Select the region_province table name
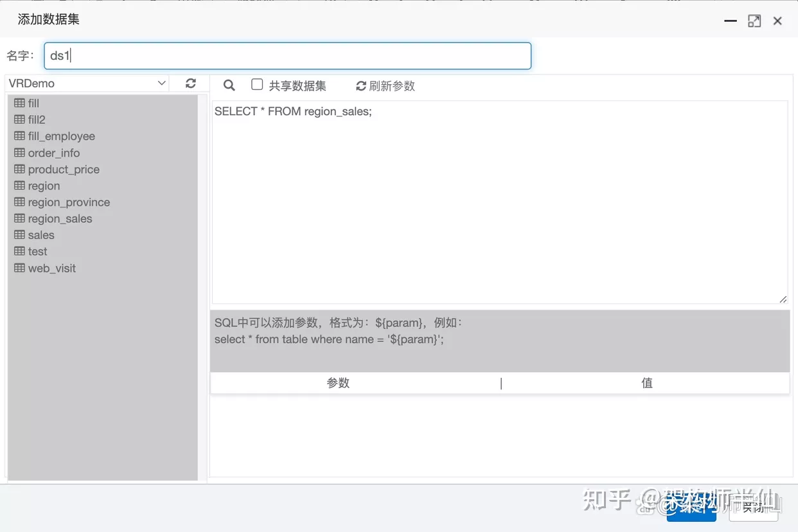This screenshot has height=532, width=798. 69,202
